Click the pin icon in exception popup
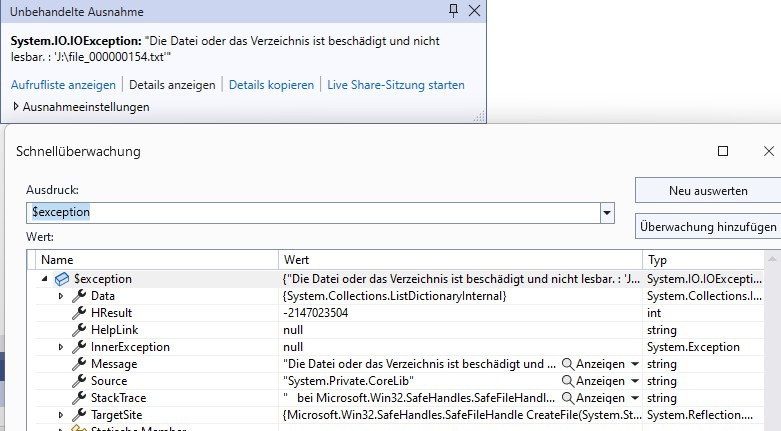The width and height of the screenshot is (781, 431). point(453,11)
